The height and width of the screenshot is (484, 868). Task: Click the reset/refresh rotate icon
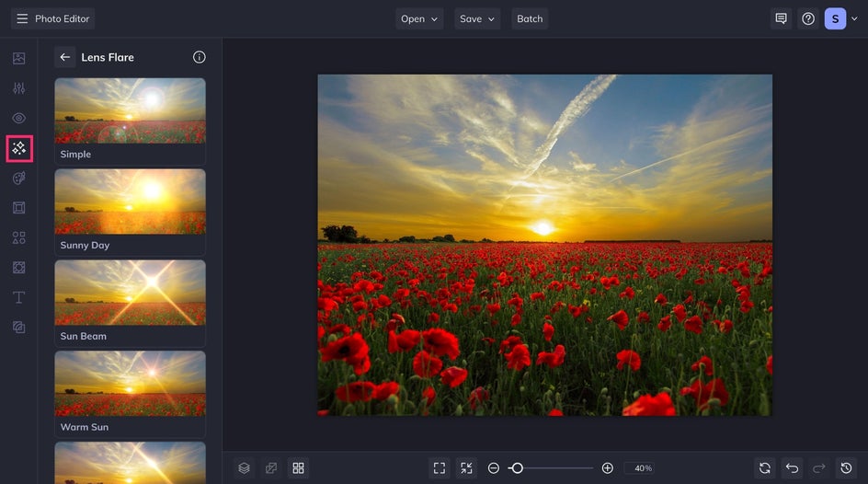765,468
